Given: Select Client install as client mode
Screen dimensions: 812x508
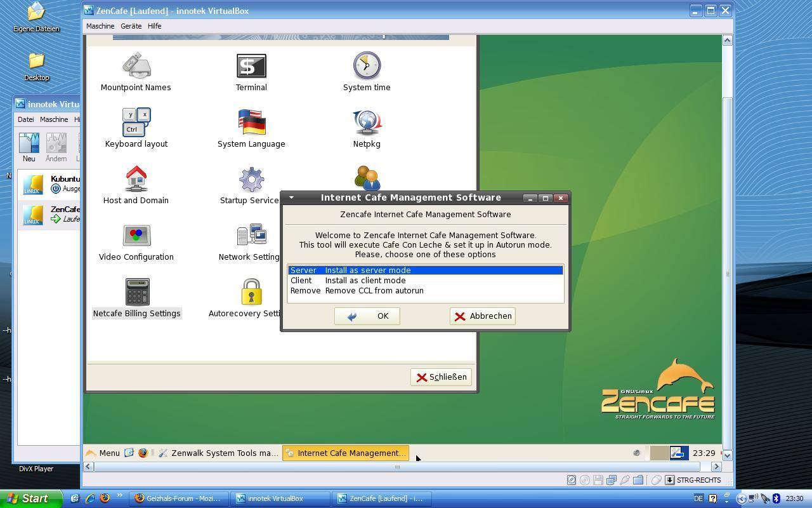Looking at the screenshot, I should coord(426,281).
